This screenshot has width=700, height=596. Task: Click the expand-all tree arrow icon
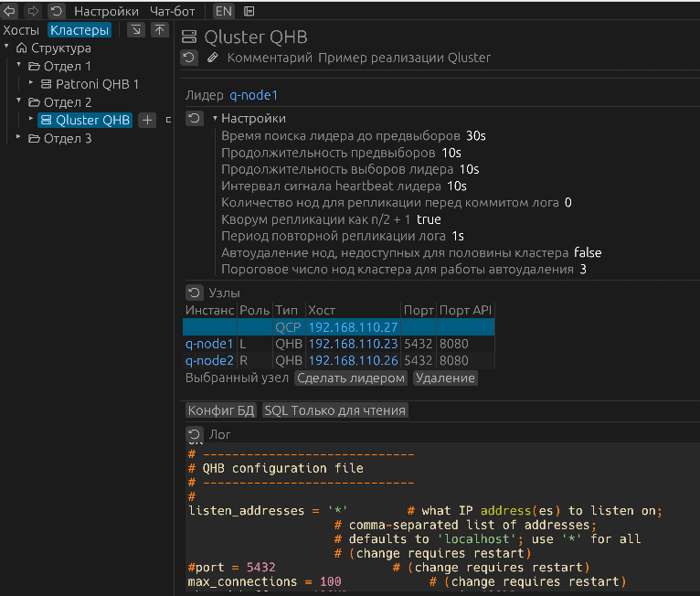point(135,30)
